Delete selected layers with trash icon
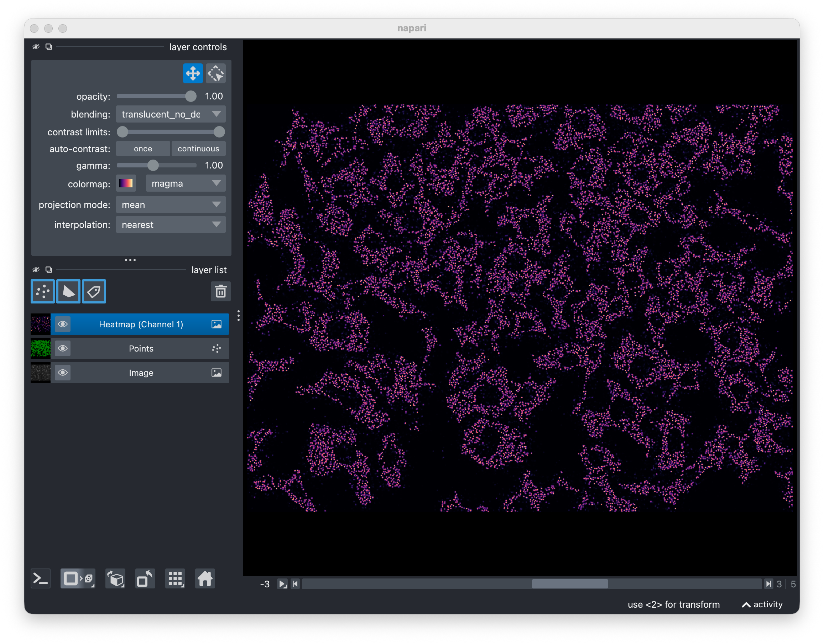 tap(221, 291)
